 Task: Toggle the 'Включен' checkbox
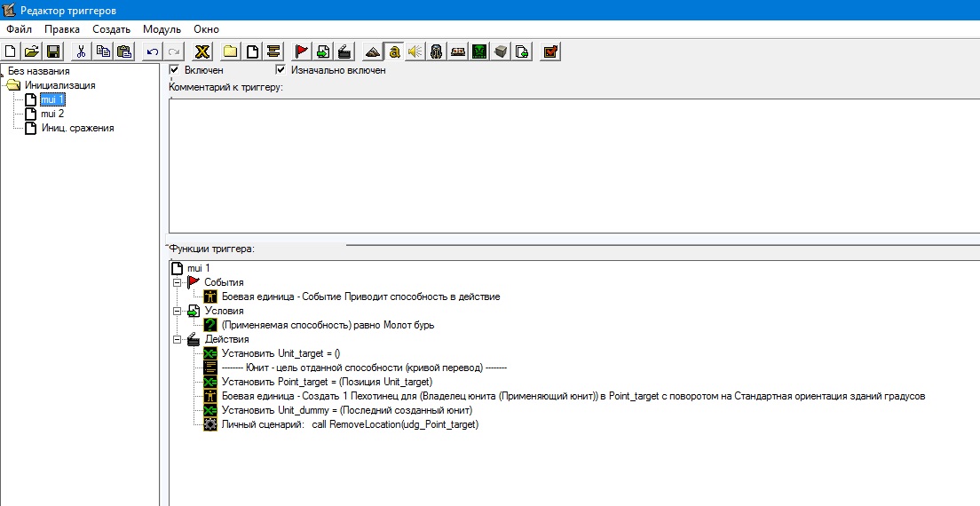[x=174, y=70]
